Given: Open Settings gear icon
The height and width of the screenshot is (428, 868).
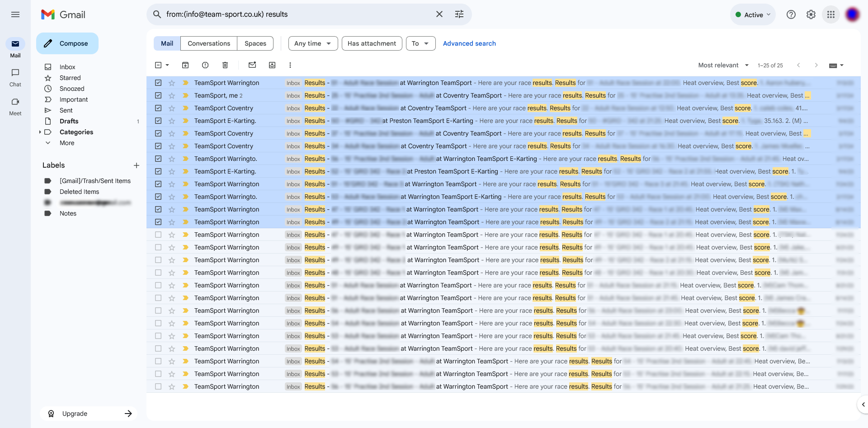Looking at the screenshot, I should tap(811, 14).
